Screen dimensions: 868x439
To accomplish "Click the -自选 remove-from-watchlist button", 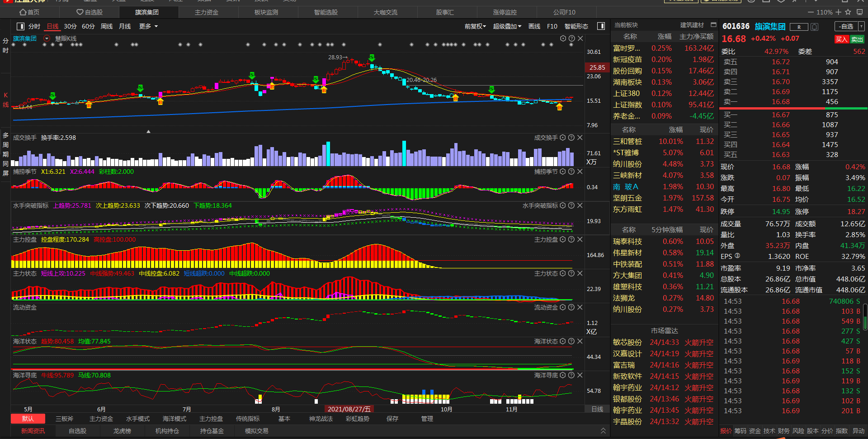I will coord(846,26).
